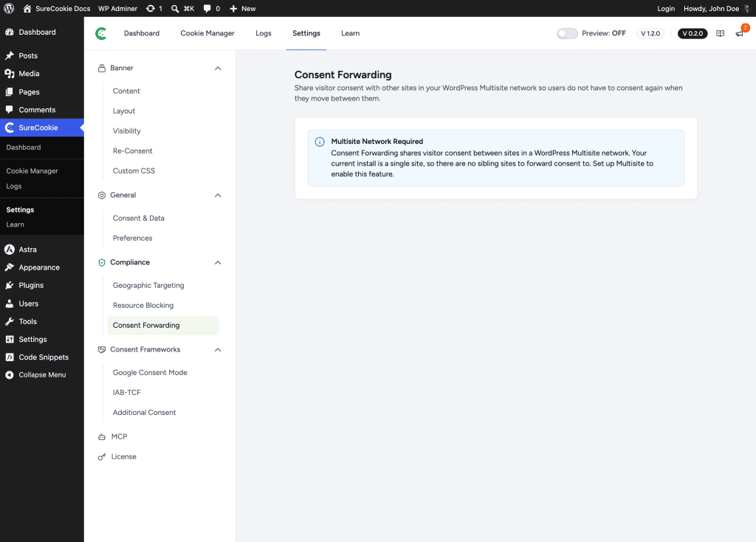Click the Compliance shield icon
The image size is (756, 542).
[x=102, y=262]
